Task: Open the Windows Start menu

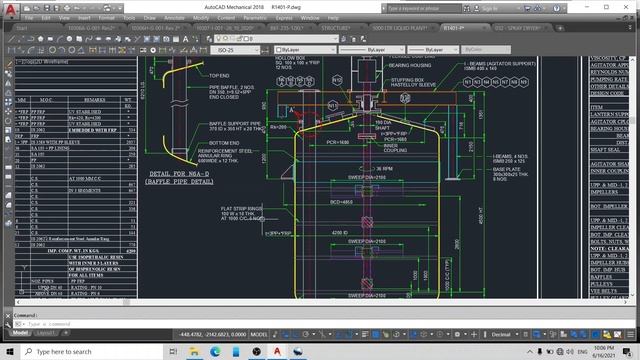Action: tap(10, 351)
